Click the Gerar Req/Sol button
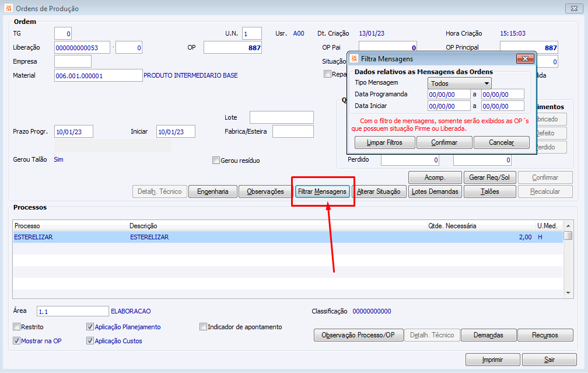The image size is (588, 373). [490, 177]
